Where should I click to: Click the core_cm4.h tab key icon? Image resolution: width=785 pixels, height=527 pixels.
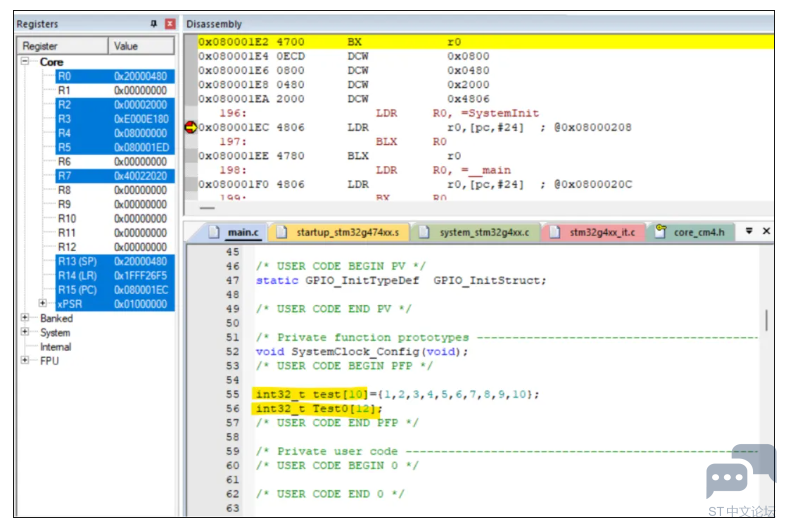pos(660,231)
